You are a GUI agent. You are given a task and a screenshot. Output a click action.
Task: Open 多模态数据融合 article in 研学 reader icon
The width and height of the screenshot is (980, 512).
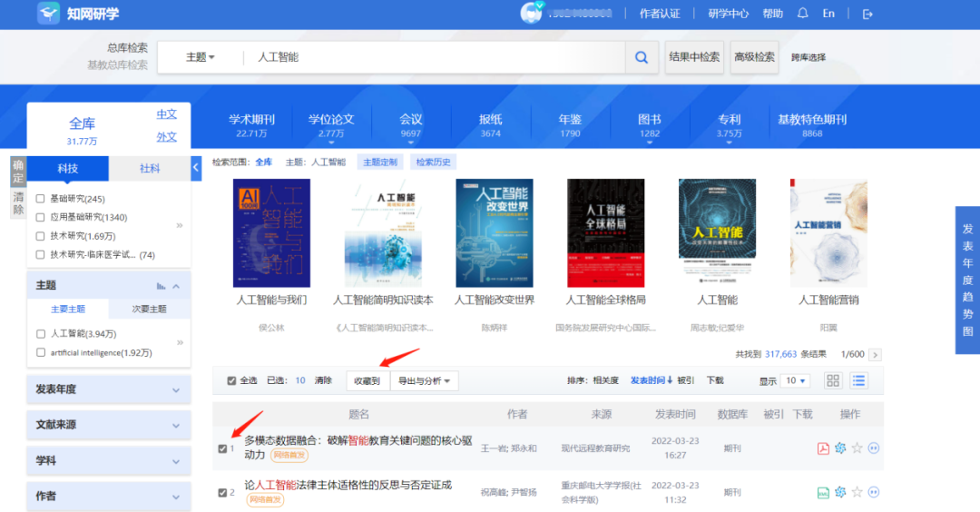840,448
